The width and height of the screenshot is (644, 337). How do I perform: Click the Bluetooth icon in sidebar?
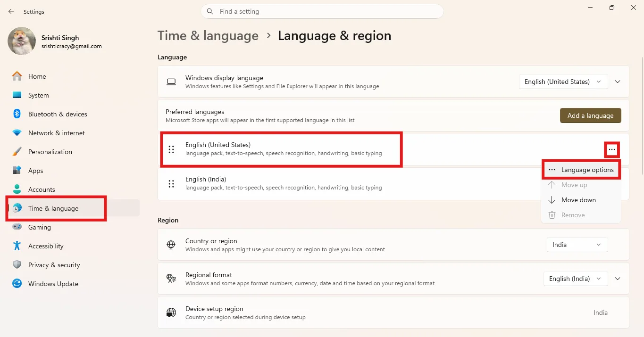coord(17,114)
